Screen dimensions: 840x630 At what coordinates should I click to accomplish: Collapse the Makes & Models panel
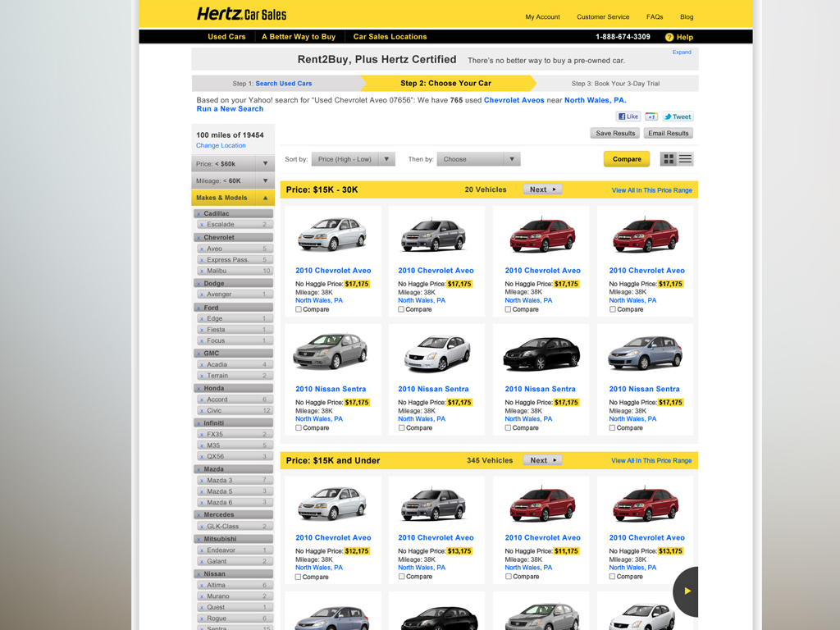[x=265, y=198]
